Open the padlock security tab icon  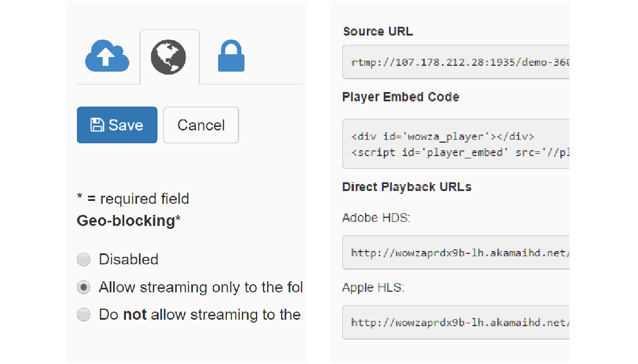click(x=231, y=56)
